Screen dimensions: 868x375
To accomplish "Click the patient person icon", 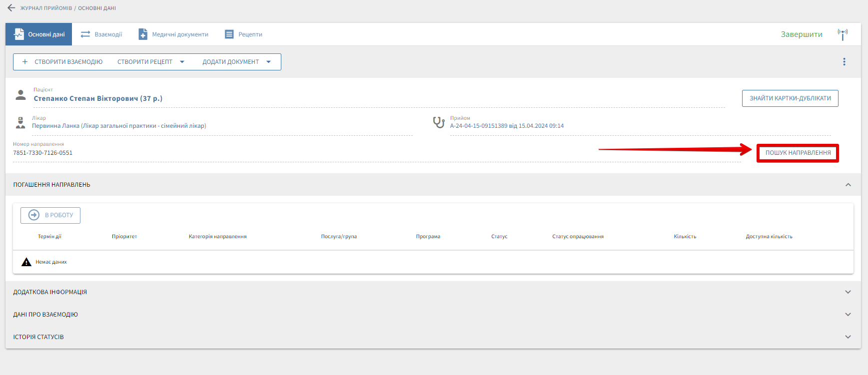I will tap(20, 95).
